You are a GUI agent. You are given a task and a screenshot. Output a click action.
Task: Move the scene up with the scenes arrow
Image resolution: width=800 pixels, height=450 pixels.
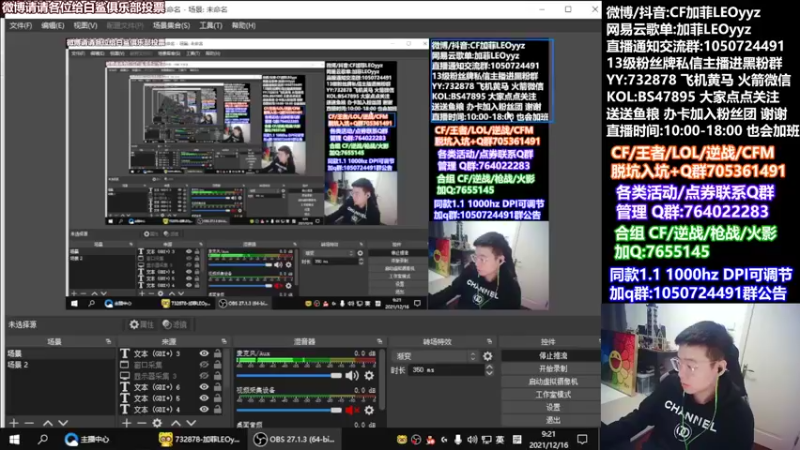point(47,423)
